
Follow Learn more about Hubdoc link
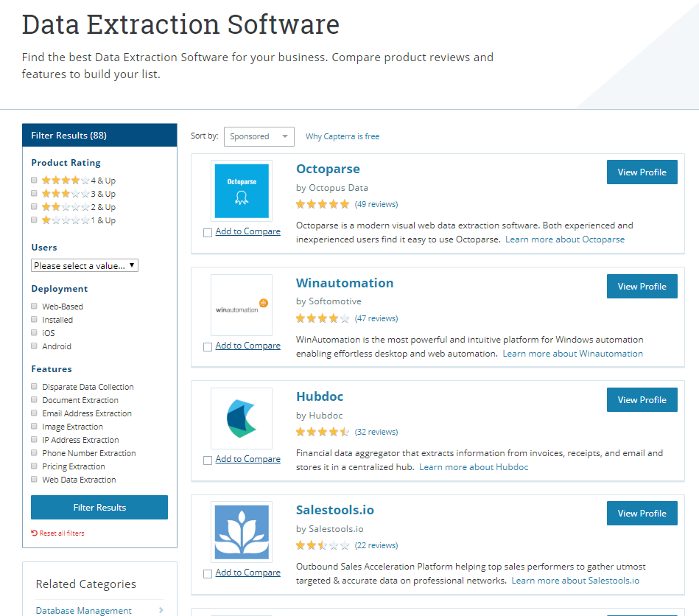coord(474,467)
